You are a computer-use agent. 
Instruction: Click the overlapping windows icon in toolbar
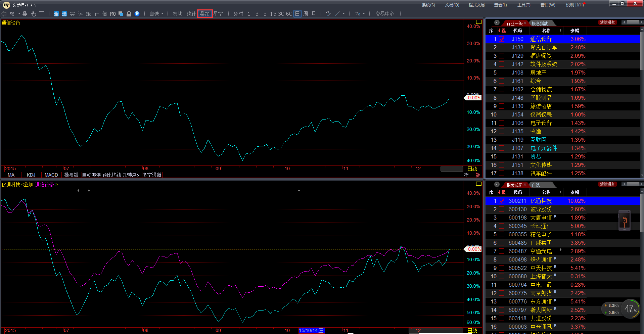[121, 14]
